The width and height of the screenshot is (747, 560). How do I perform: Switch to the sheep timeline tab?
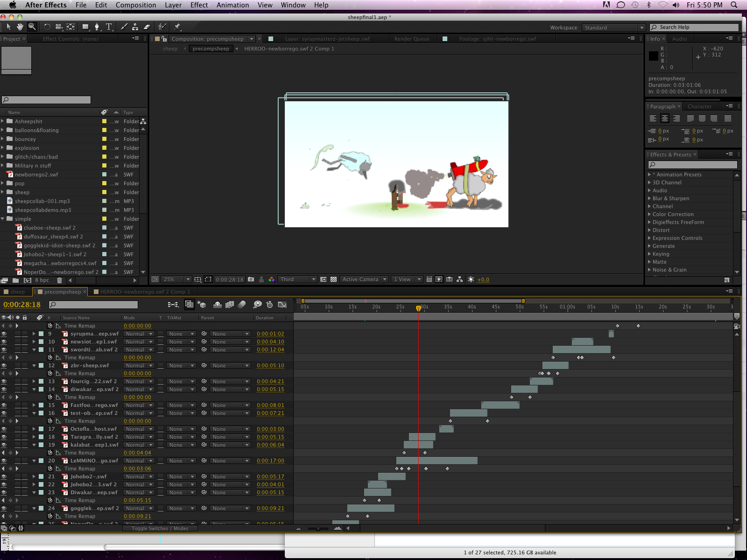[17, 292]
